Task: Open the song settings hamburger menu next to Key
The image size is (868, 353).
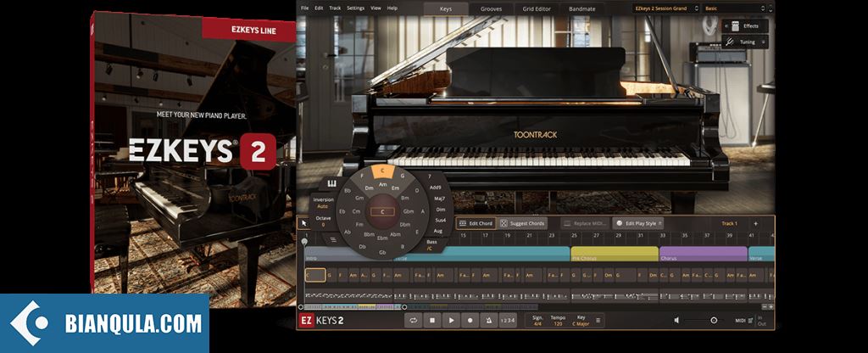Action: pyautogui.click(x=597, y=320)
